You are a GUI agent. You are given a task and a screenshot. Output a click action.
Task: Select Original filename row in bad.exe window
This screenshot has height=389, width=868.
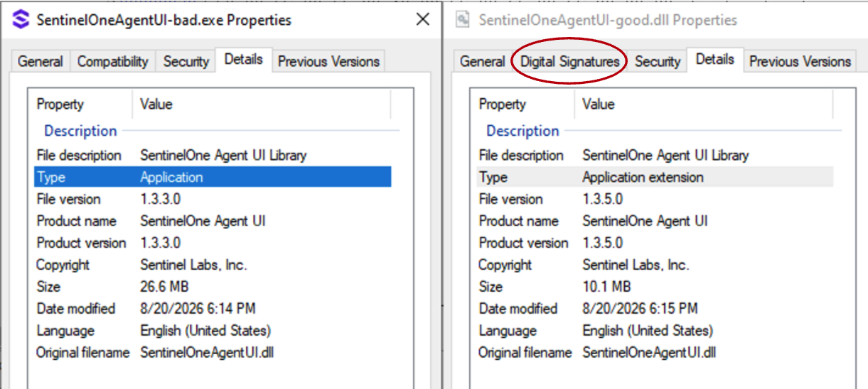tap(213, 353)
